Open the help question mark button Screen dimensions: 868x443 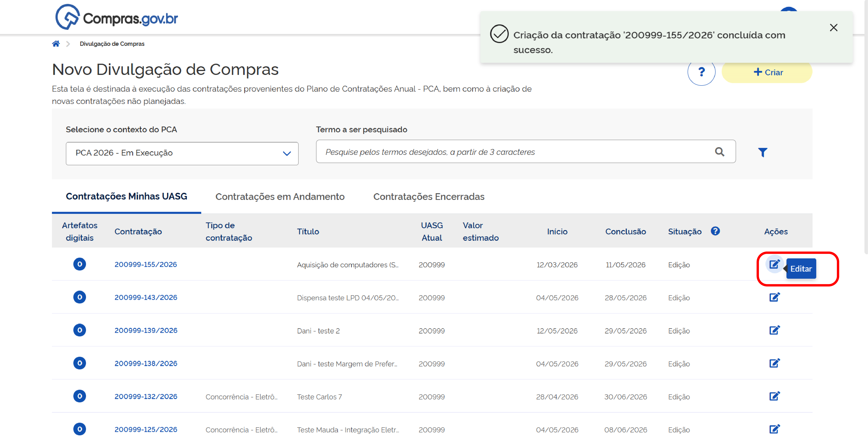pos(701,72)
